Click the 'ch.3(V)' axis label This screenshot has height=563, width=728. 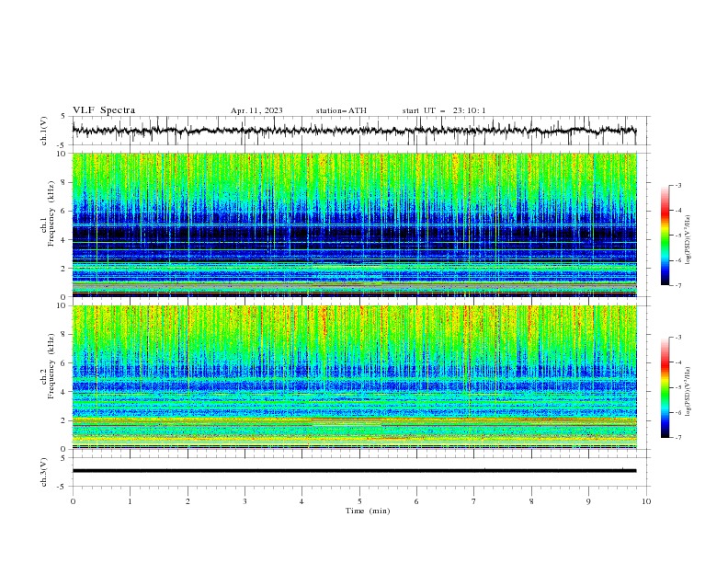click(44, 472)
